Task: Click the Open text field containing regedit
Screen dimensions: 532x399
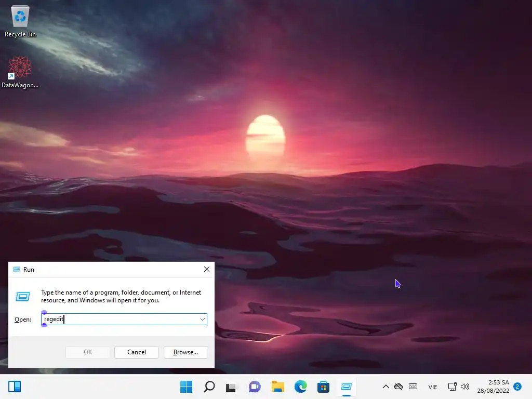Action: click(124, 320)
